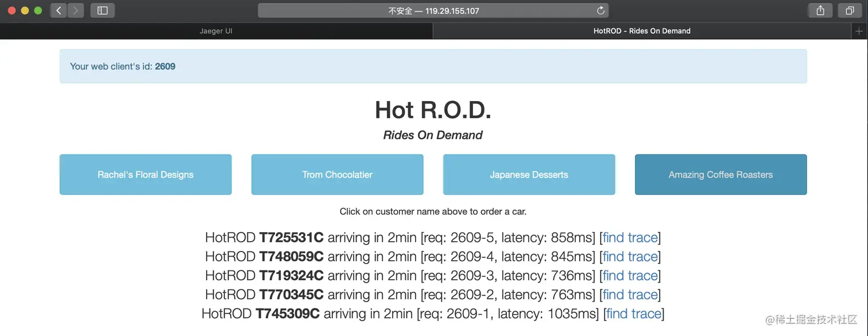Close the Safari window with red button

tap(11, 10)
